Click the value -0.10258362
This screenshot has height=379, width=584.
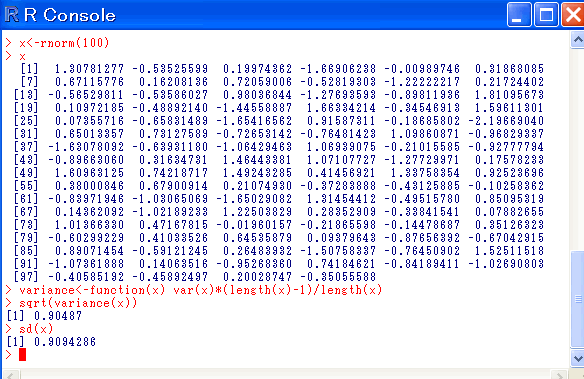click(506, 186)
